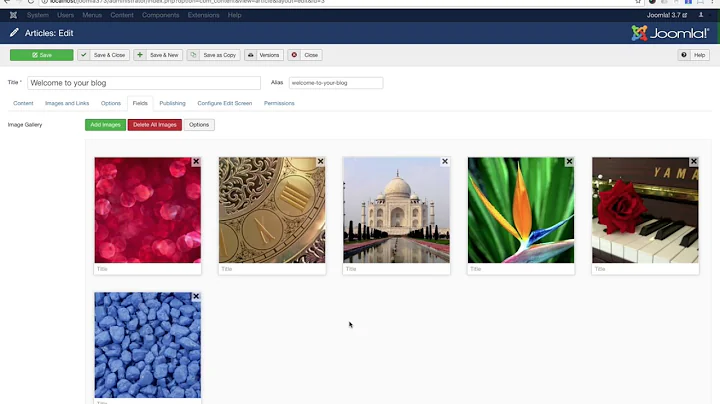
Task: Remove the Taj Mahal image
Action: click(445, 162)
